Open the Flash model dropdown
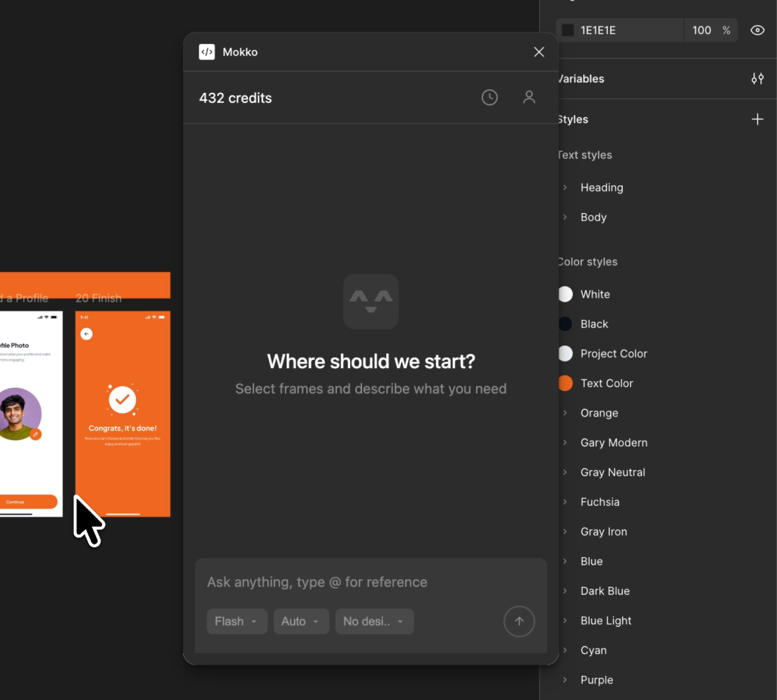This screenshot has height=700, width=777. click(x=237, y=621)
